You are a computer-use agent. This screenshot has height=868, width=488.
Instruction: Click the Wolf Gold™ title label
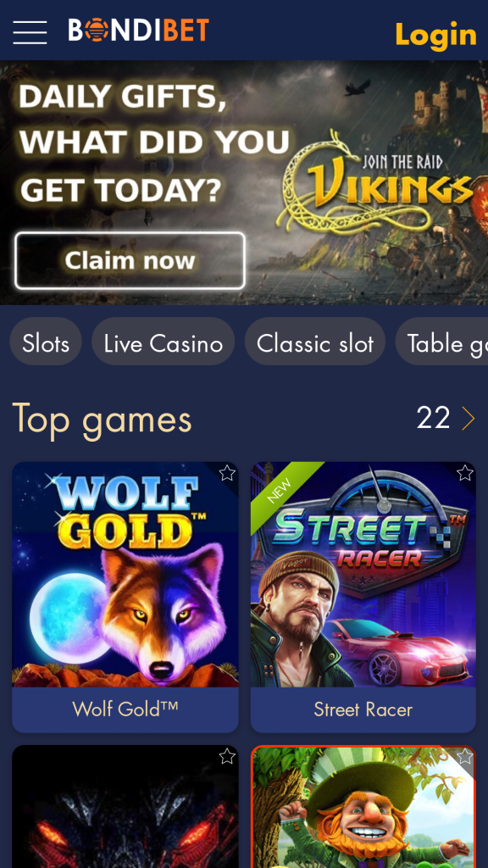pyautogui.click(x=125, y=709)
